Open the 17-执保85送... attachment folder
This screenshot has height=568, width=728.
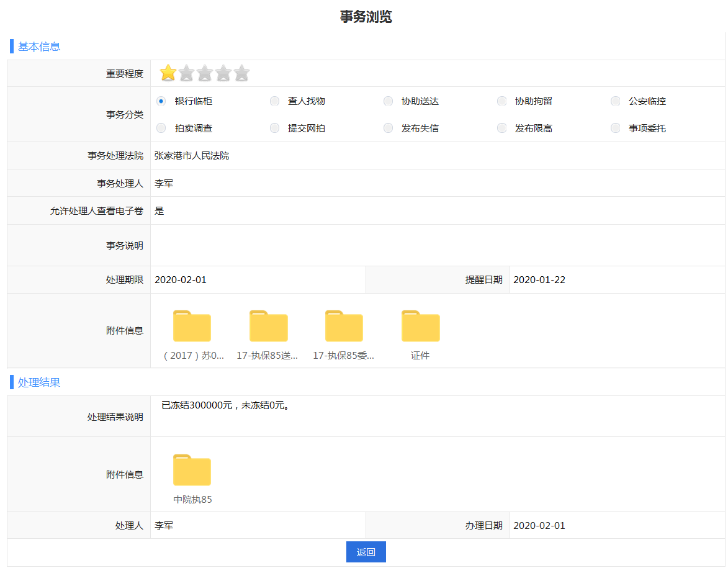coord(268,327)
